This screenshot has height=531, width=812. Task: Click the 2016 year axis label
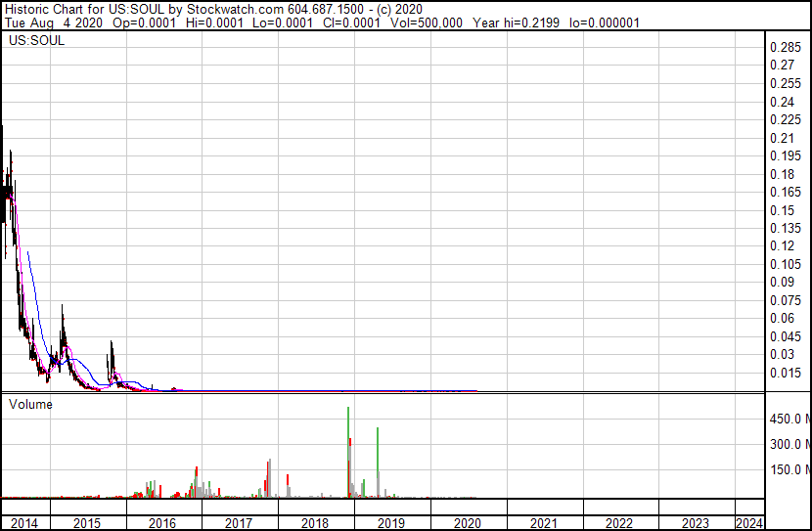click(163, 523)
